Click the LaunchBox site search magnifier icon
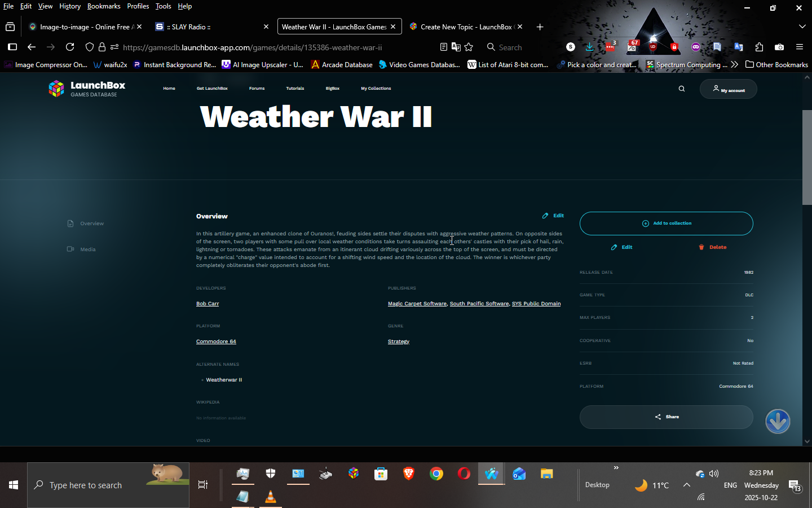 click(681, 89)
